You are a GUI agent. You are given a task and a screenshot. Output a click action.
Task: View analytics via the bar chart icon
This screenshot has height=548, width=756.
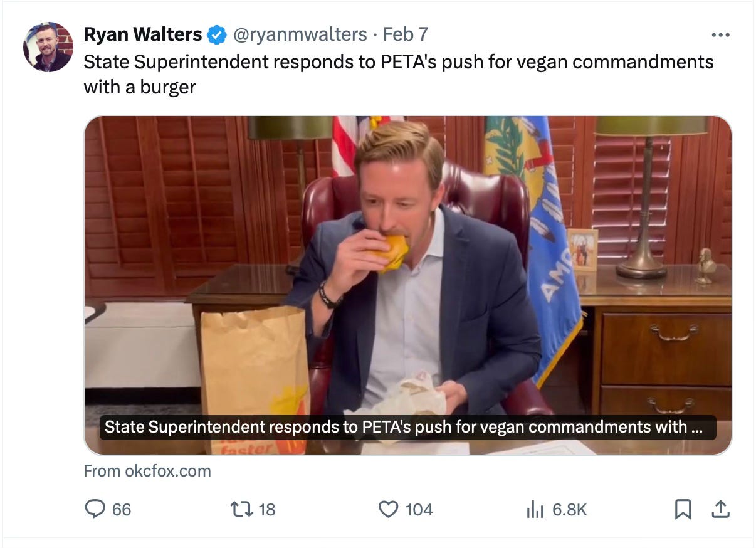[535, 508]
